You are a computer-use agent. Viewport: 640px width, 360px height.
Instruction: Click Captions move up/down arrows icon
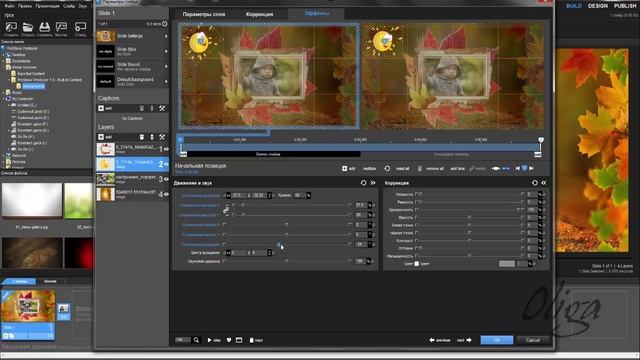[x=152, y=108]
